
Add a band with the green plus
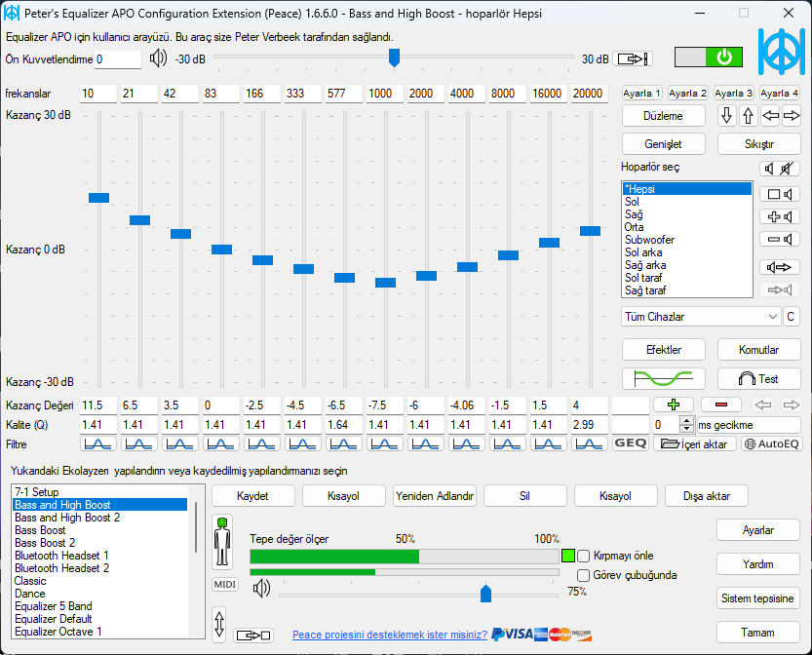[x=674, y=405]
